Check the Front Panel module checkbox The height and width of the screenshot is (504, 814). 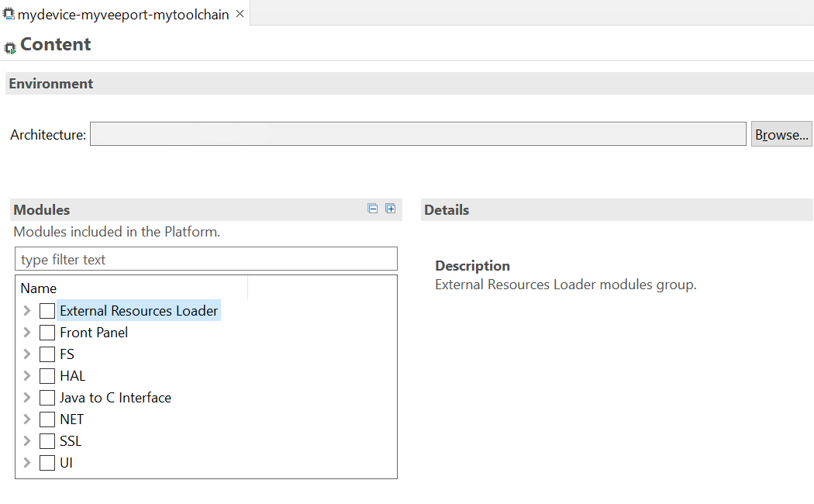tap(47, 332)
